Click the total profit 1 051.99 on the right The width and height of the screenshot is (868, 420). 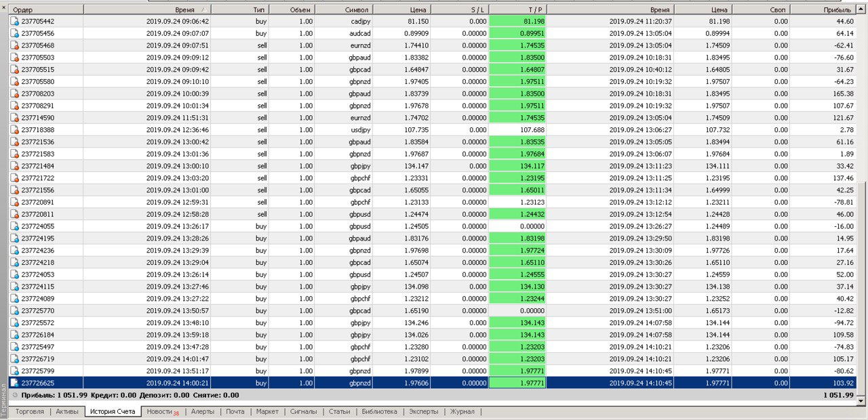838,395
